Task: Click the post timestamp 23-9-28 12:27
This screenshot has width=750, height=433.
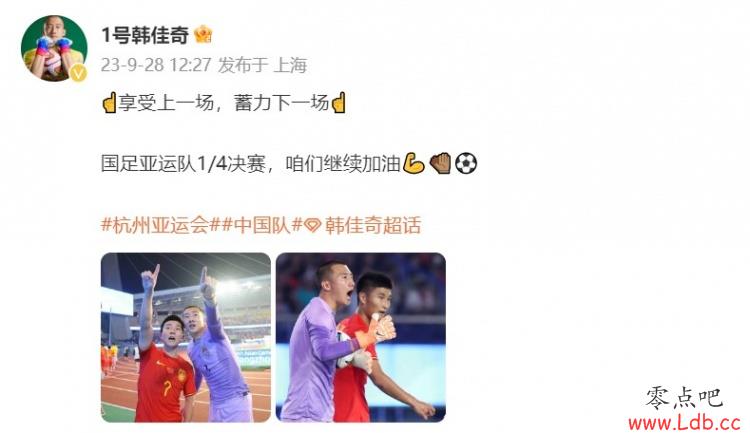Action: (156, 65)
